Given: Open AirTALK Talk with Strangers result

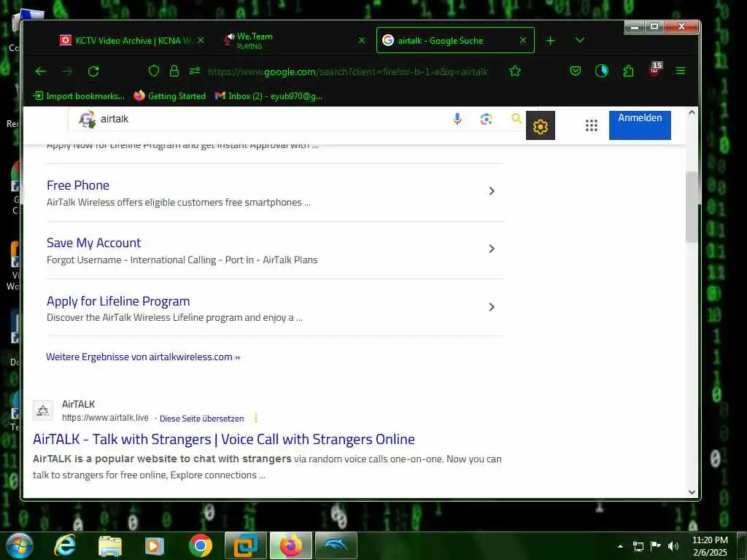Looking at the screenshot, I should click(x=224, y=439).
